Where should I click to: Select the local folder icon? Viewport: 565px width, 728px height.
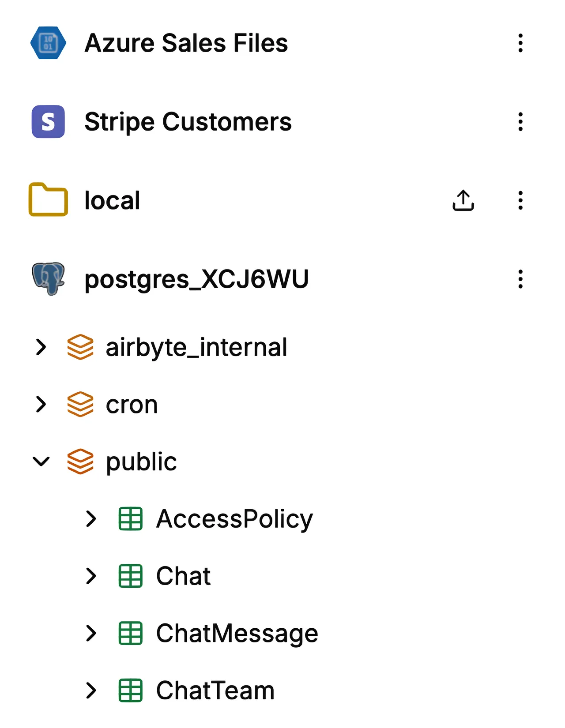[48, 199]
